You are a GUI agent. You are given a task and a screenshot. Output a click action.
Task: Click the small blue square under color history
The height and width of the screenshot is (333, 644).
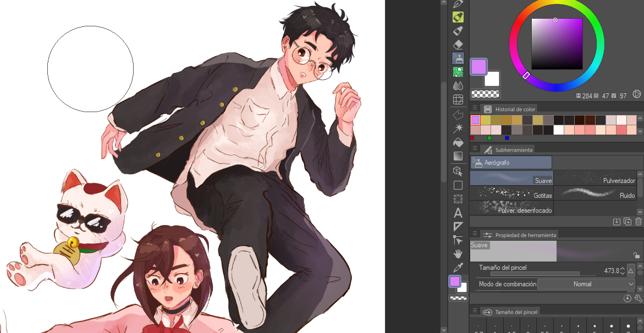tap(507, 138)
